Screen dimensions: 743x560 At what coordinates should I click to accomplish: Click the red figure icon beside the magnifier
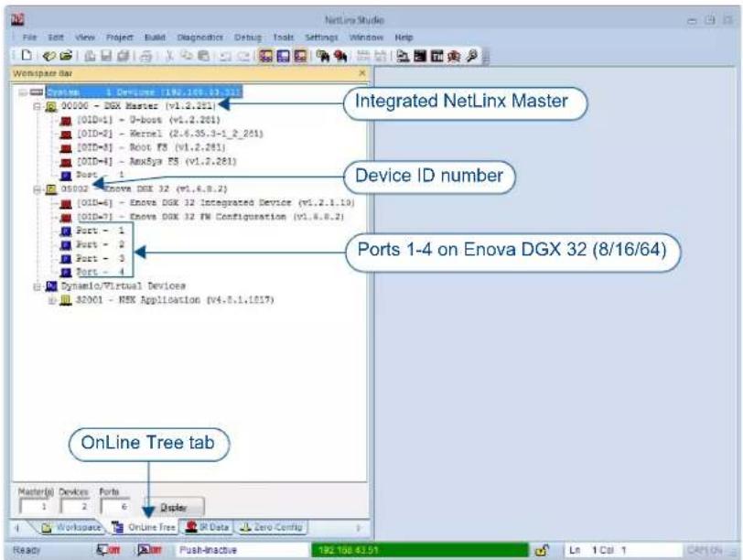pyautogui.click(x=454, y=57)
